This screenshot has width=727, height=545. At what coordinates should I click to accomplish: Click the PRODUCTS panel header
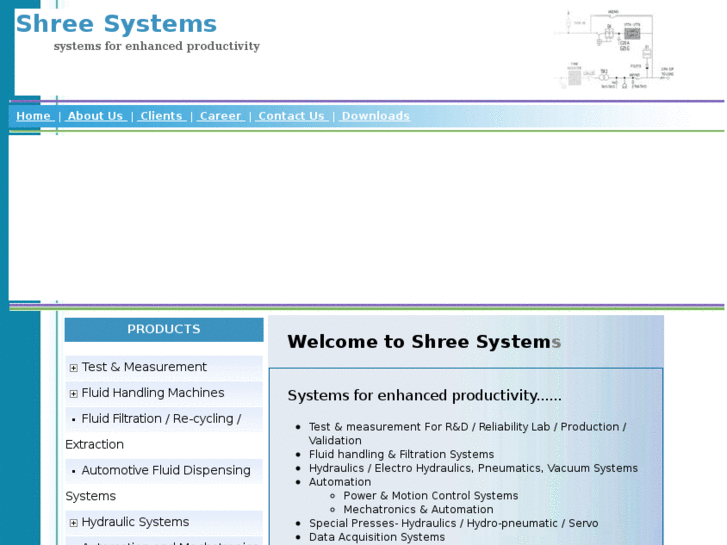coord(164,329)
